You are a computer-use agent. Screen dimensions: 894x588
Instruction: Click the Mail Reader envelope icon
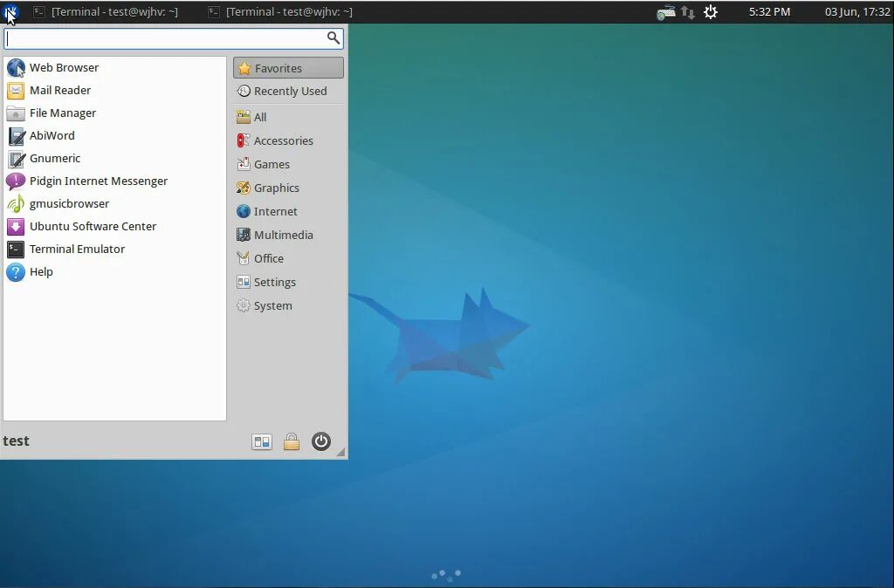[16, 91]
